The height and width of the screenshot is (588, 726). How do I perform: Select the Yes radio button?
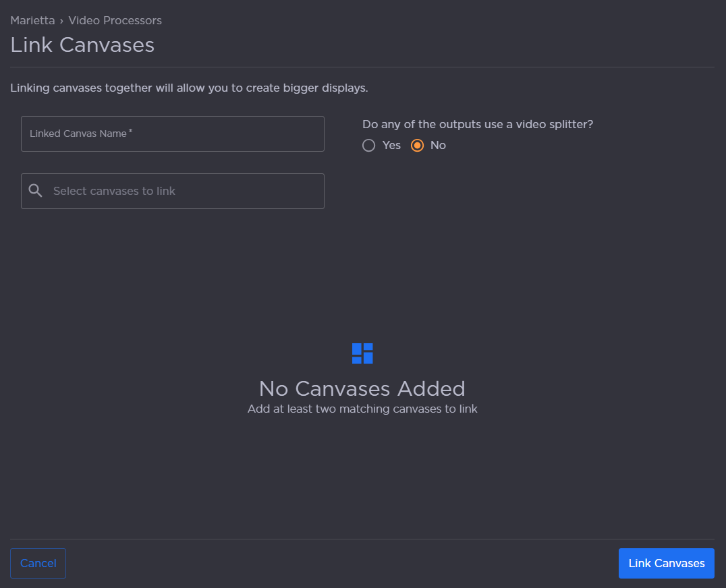tap(368, 146)
